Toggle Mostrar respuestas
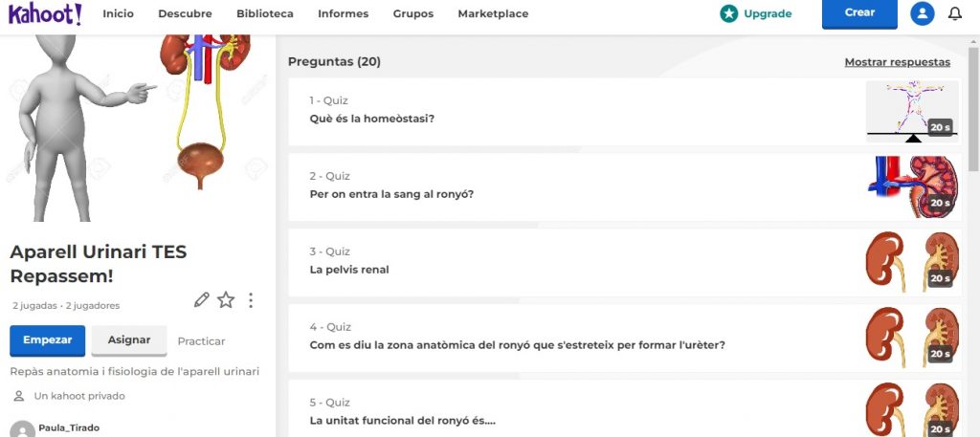Viewport: 980px width, 437px height. 897,62
